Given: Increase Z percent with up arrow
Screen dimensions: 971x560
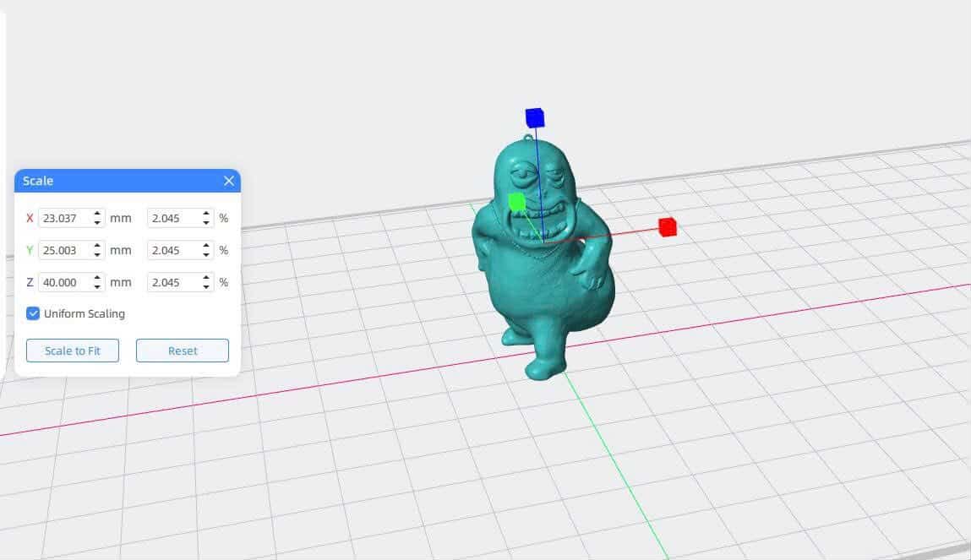Looking at the screenshot, I should tap(206, 278).
